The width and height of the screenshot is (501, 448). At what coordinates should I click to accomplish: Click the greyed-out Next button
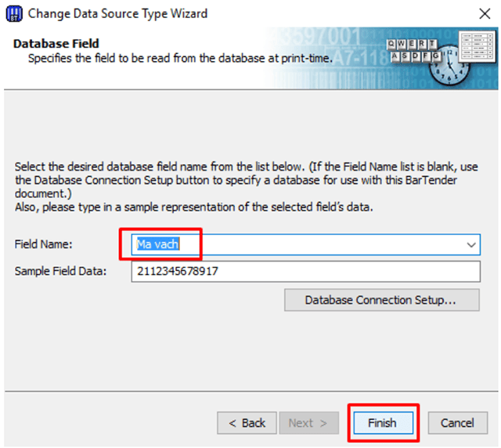[309, 423]
